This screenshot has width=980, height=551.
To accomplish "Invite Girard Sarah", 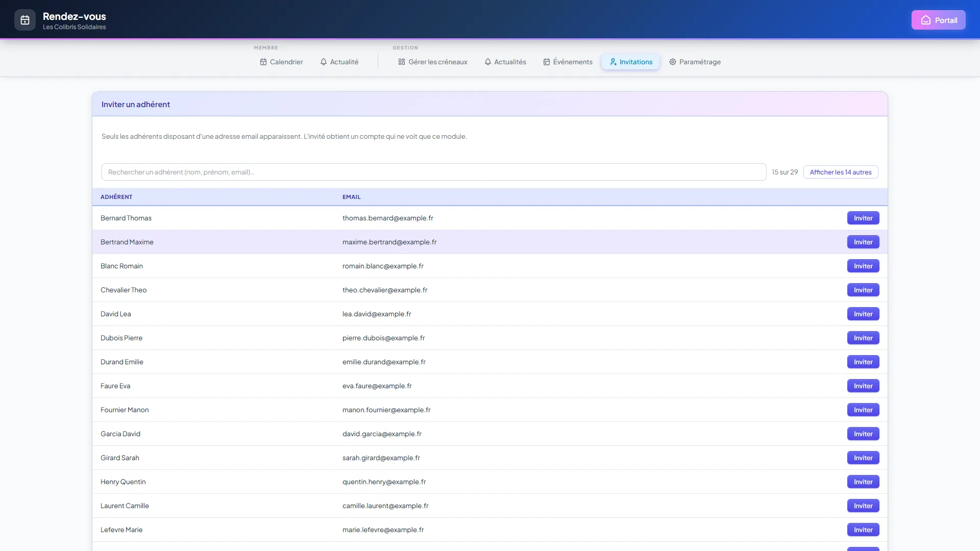I will (x=863, y=458).
